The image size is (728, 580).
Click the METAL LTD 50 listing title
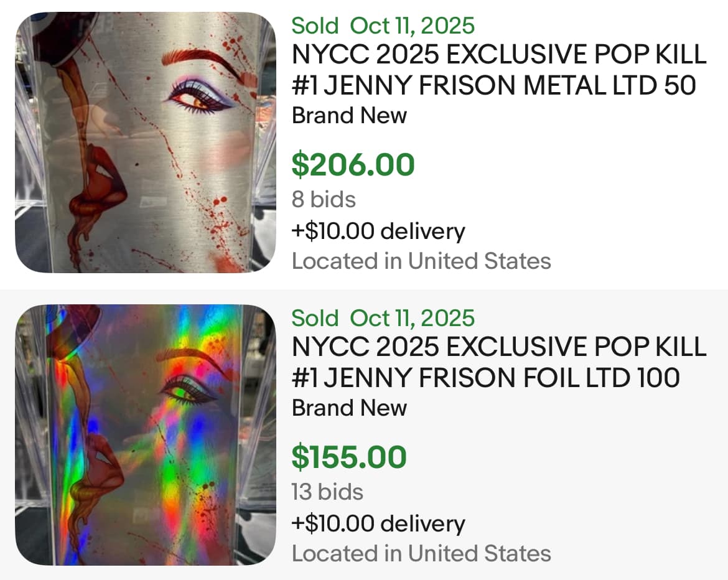pos(499,70)
